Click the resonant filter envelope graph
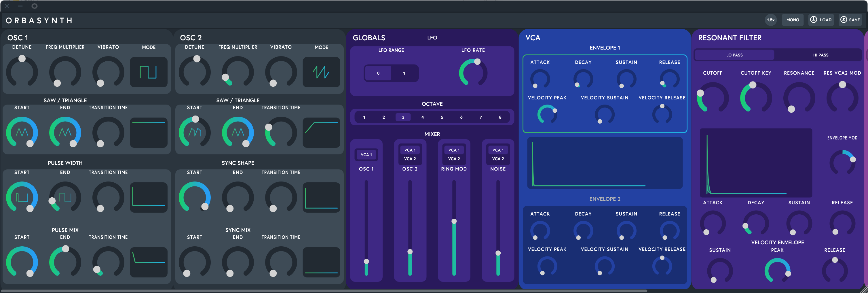868x293 pixels. [x=756, y=163]
